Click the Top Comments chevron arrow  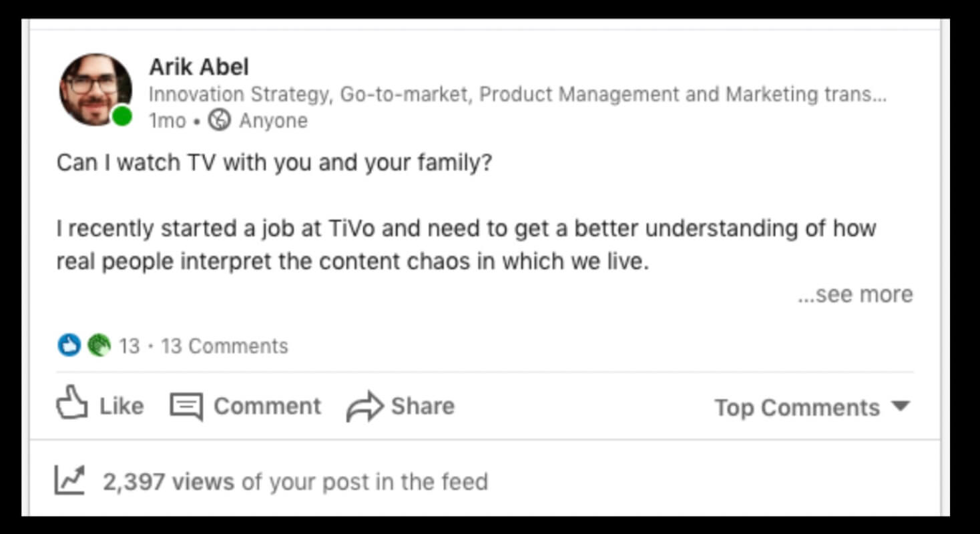click(x=901, y=407)
